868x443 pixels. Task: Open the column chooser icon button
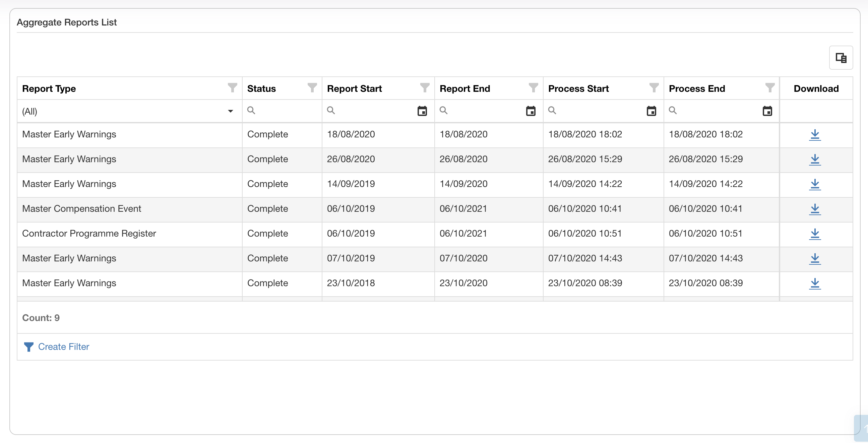point(841,58)
